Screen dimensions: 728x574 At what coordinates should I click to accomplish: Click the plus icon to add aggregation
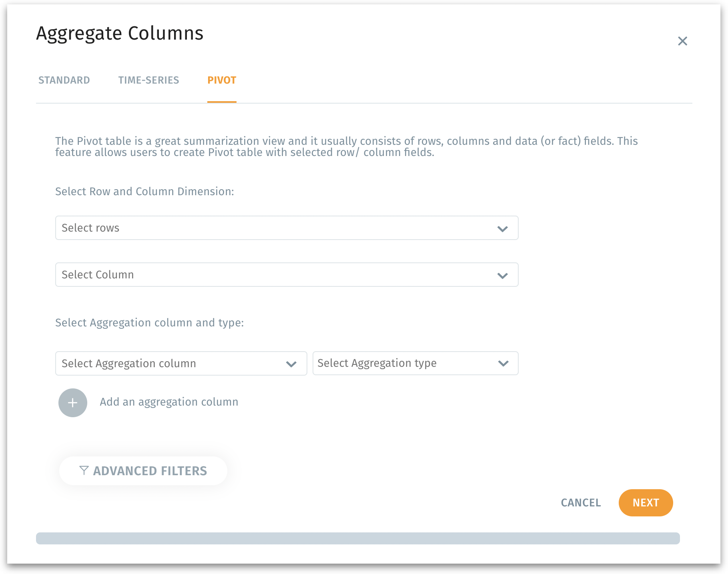click(x=73, y=403)
